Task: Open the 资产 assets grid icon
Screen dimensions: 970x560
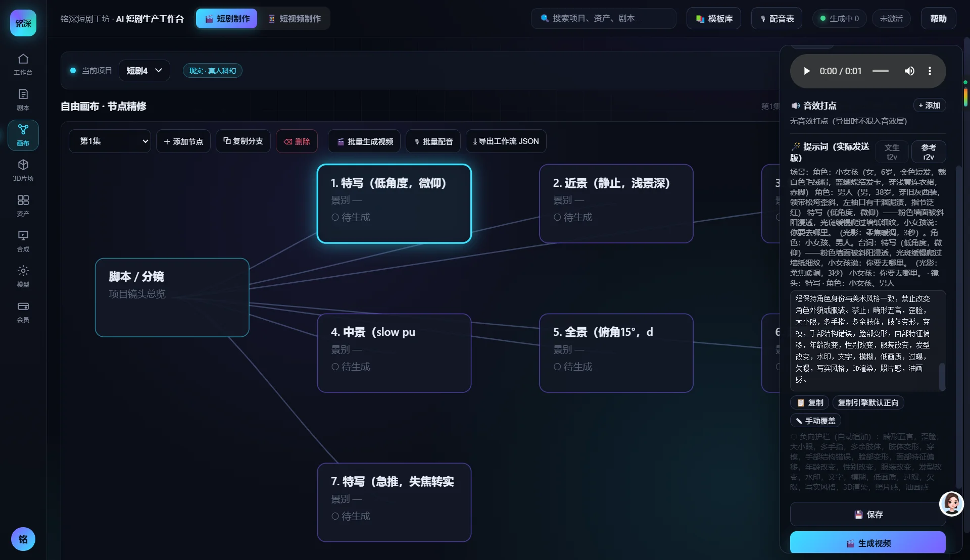Action: click(x=23, y=206)
